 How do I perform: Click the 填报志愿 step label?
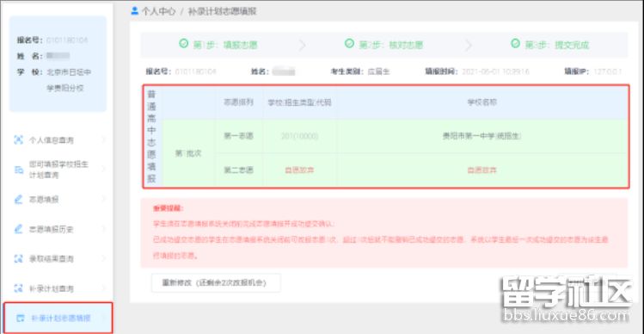225,45
